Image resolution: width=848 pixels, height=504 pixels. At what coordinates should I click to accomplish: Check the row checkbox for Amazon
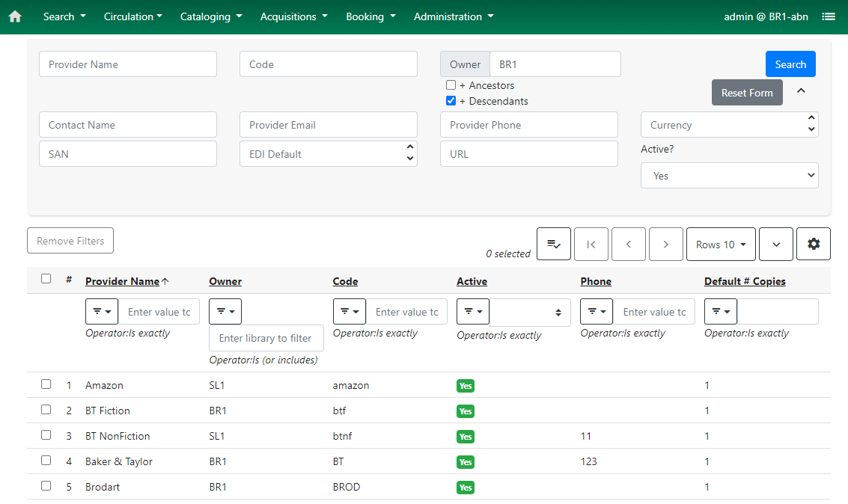[46, 384]
